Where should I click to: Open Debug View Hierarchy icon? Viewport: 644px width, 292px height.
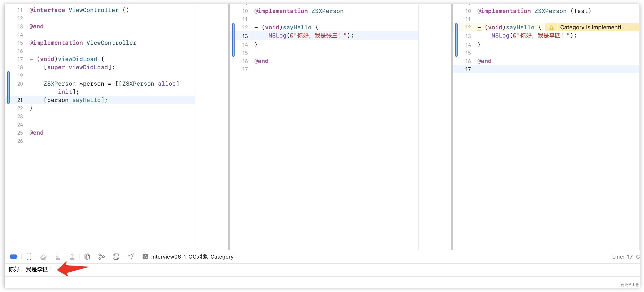point(87,257)
